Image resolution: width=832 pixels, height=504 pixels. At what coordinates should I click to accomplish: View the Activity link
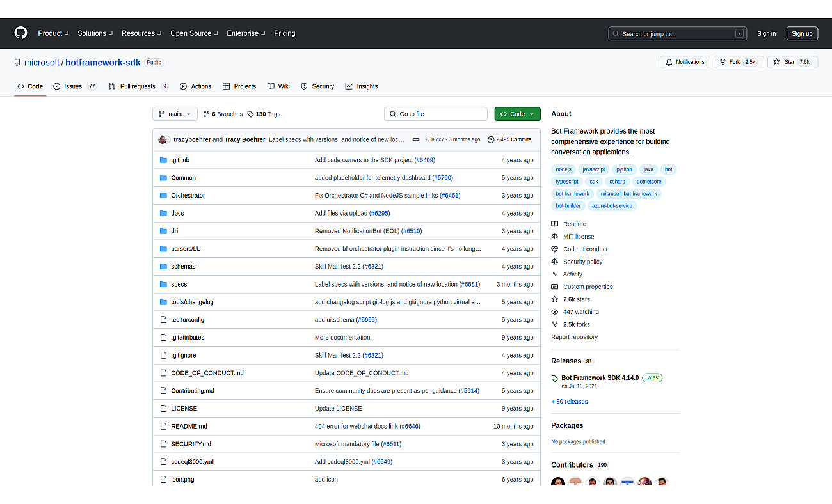pos(567,274)
